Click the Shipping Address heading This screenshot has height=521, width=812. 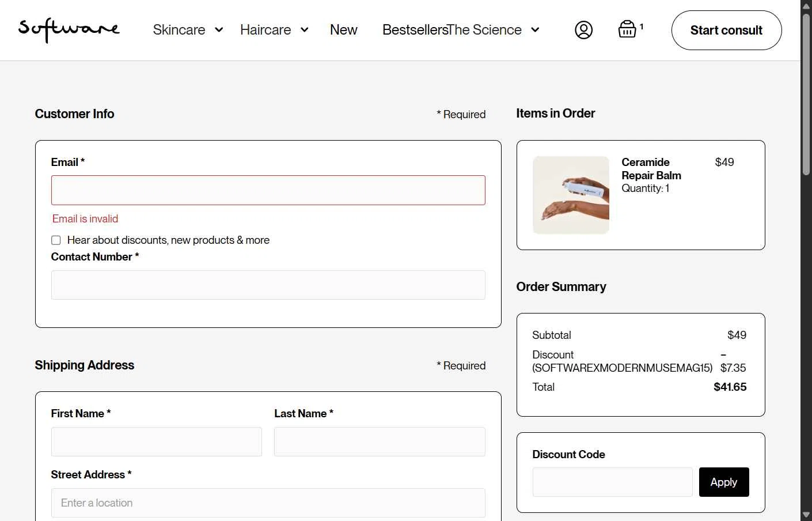point(84,365)
